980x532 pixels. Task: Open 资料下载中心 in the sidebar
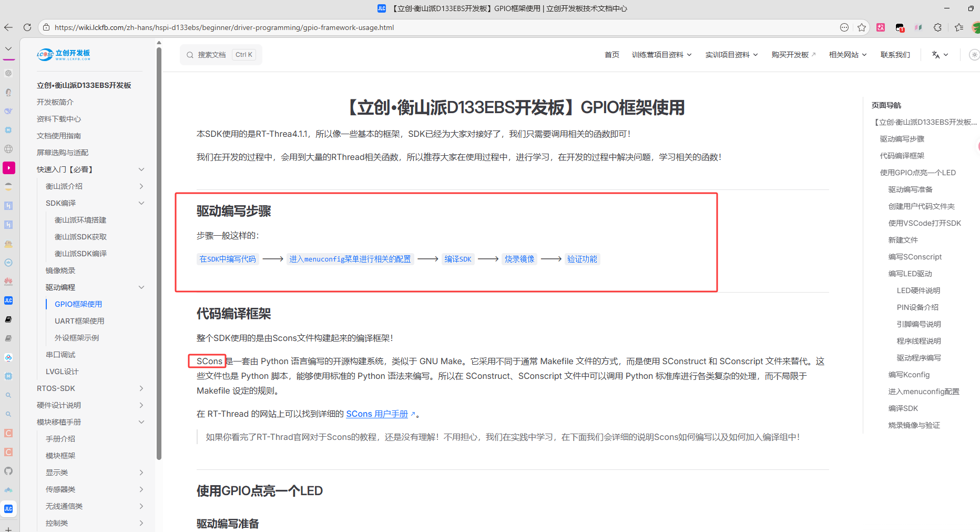pos(59,119)
